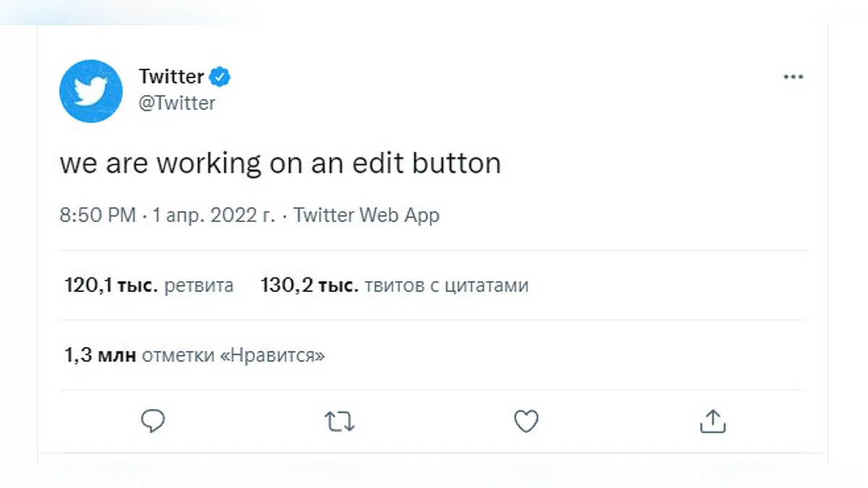Click the @Twitter handle
868x488 pixels.
[177, 103]
